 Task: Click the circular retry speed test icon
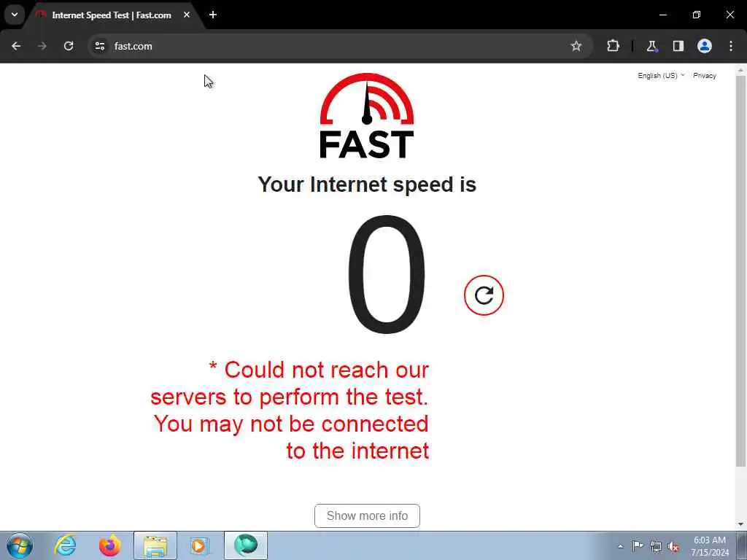click(484, 295)
